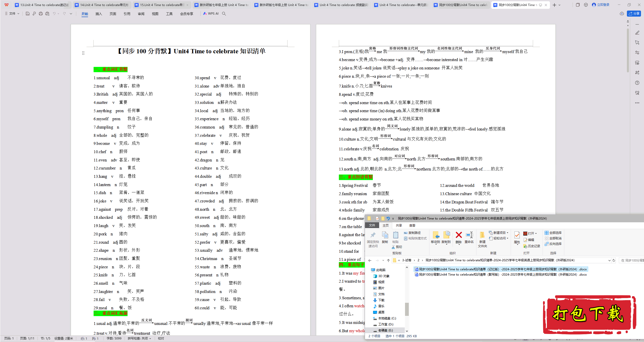
Task: Expand the quick access toolbar customize chevron
Action: tap(71, 14)
